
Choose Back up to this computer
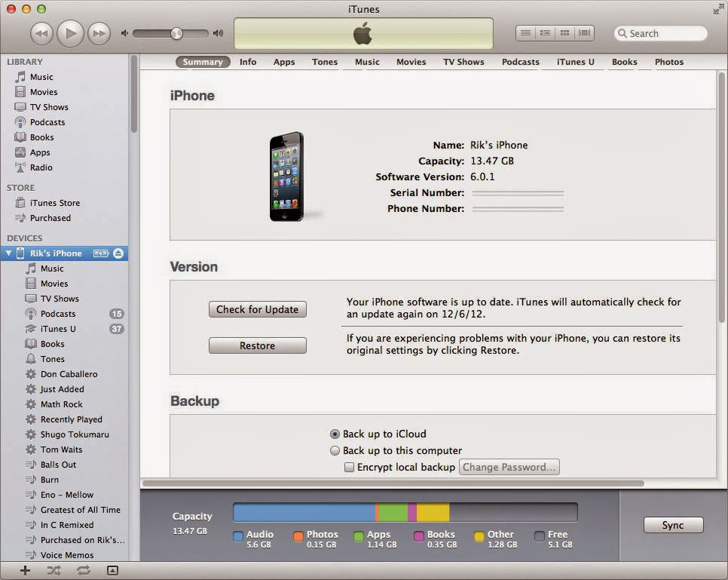335,450
